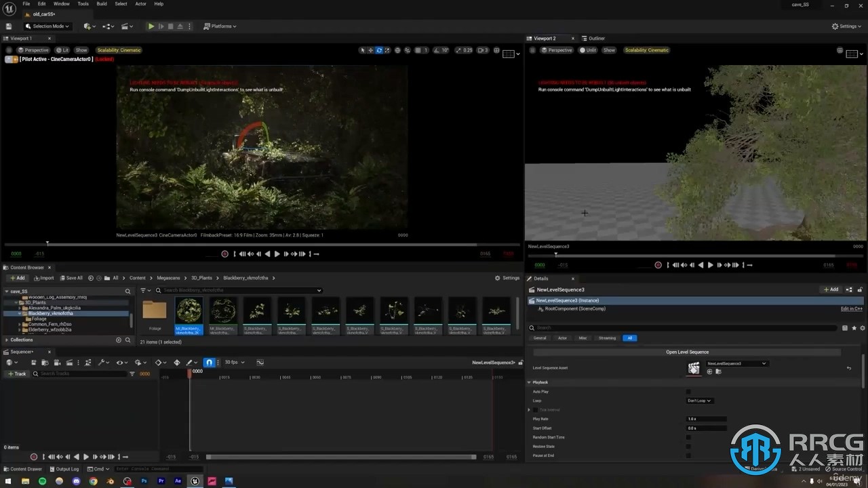
Task: Enable the Auto Play checkbox
Action: coord(688,392)
